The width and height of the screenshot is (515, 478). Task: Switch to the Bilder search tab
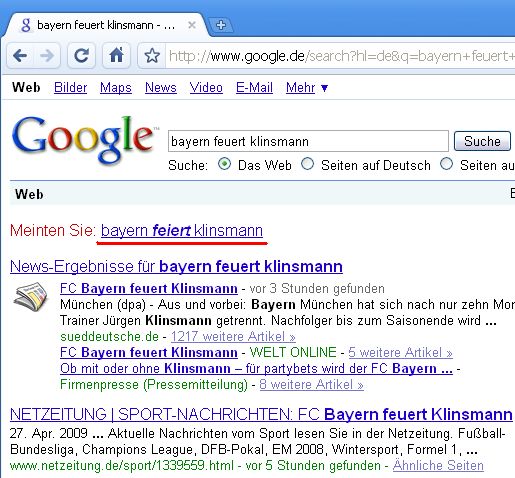click(x=70, y=88)
